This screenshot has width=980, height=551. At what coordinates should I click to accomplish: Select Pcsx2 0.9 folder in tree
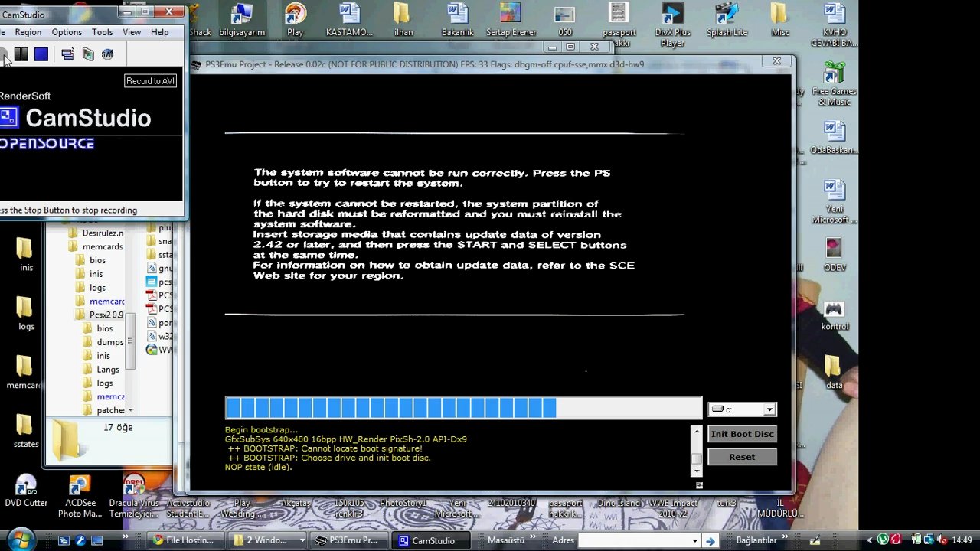[99, 315]
